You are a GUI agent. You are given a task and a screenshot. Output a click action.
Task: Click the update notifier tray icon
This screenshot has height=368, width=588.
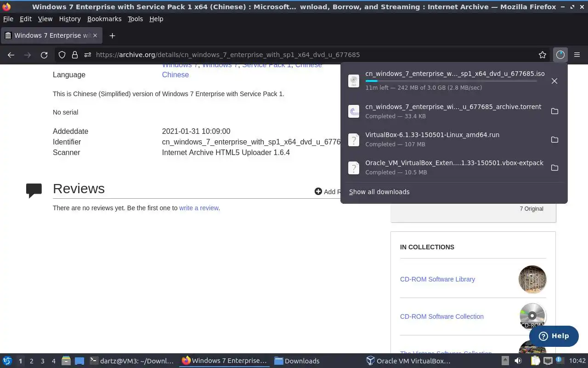click(560, 361)
